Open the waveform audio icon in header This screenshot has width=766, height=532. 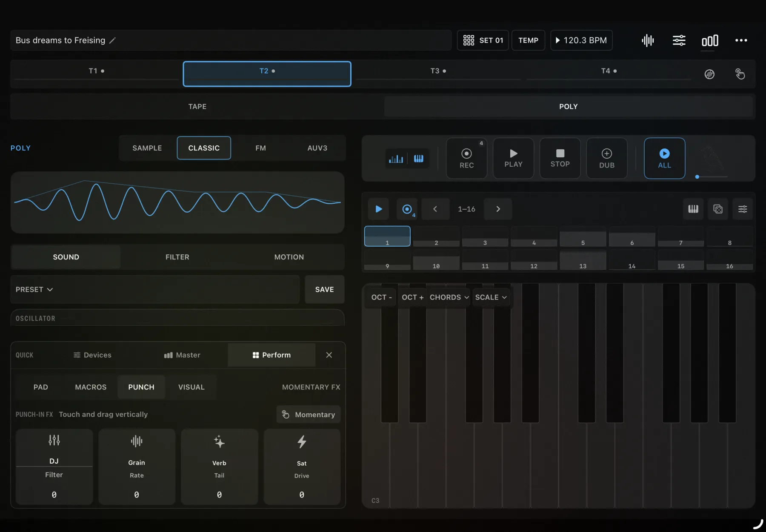pyautogui.click(x=648, y=40)
